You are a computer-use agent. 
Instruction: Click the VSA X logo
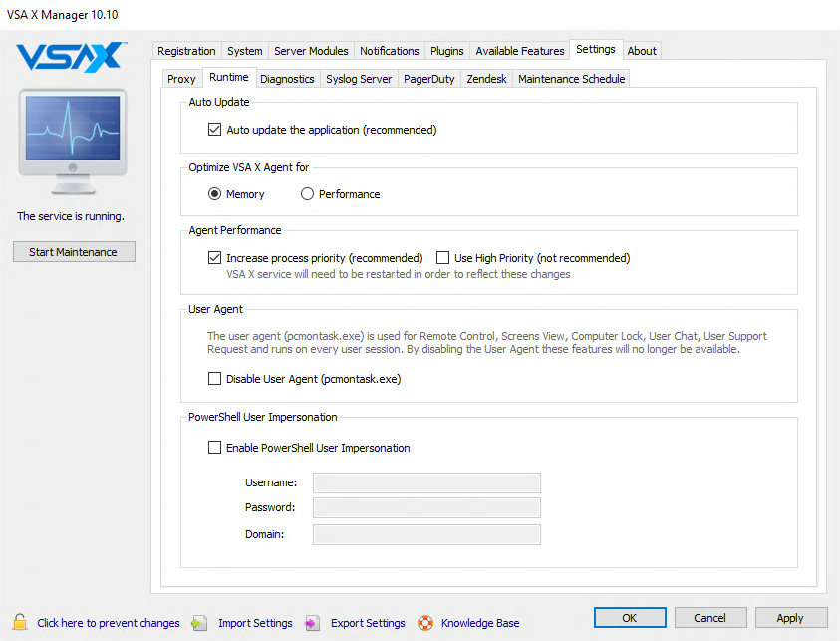tap(72, 57)
